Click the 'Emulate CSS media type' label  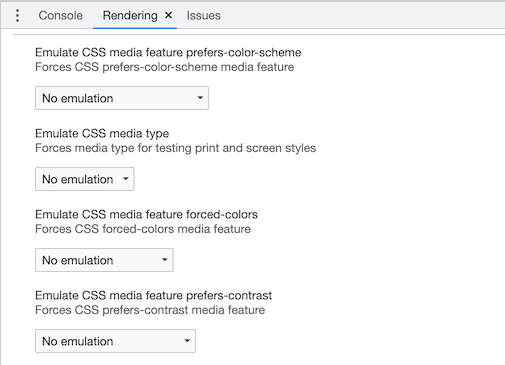(102, 133)
